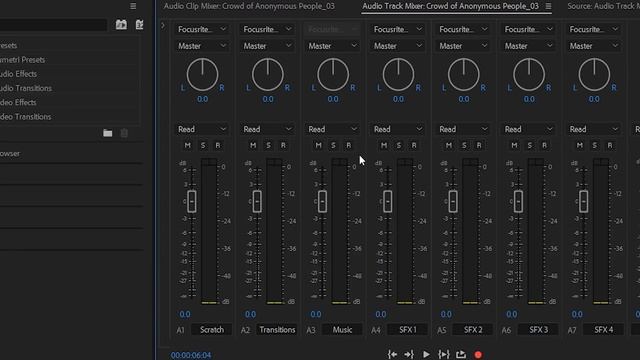Click the new custom bin folder icon
The width and height of the screenshot is (640, 360).
coord(108,133)
